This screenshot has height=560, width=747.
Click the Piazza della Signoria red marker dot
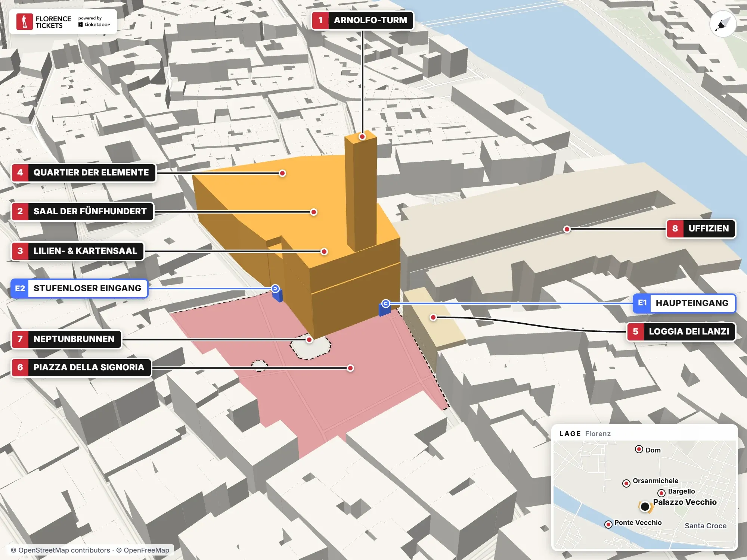(x=350, y=368)
